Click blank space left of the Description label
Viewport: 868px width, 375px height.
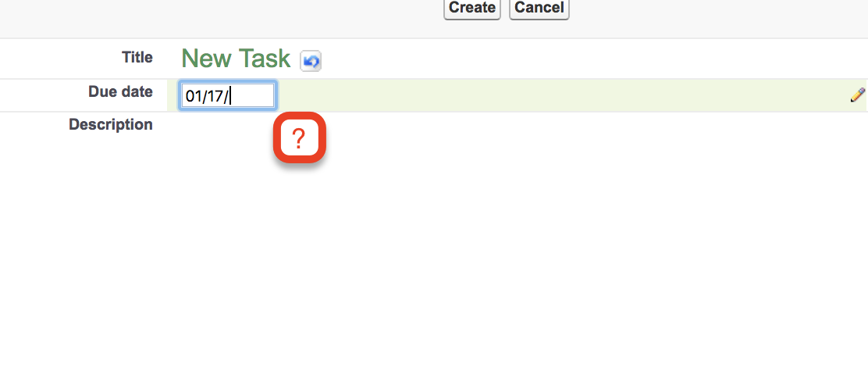pos(31,125)
